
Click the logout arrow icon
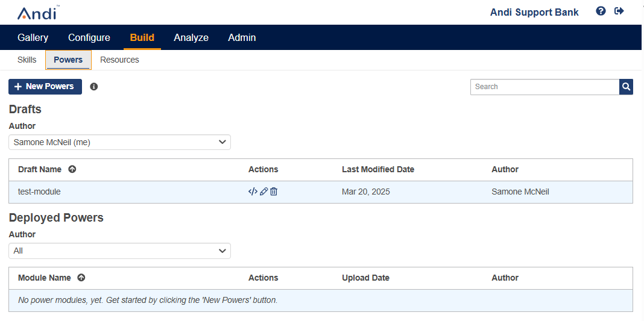pos(619,11)
